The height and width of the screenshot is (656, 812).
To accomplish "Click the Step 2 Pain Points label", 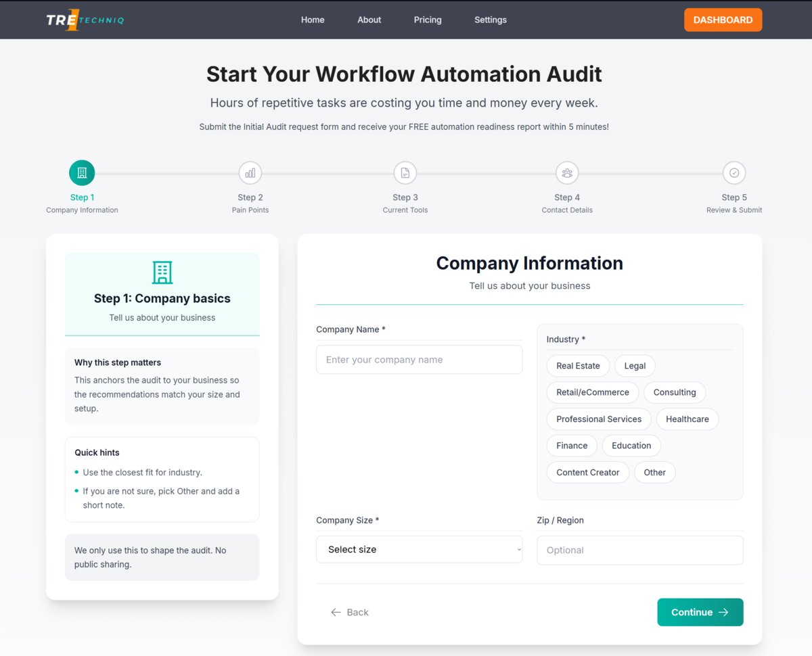I will pos(250,204).
